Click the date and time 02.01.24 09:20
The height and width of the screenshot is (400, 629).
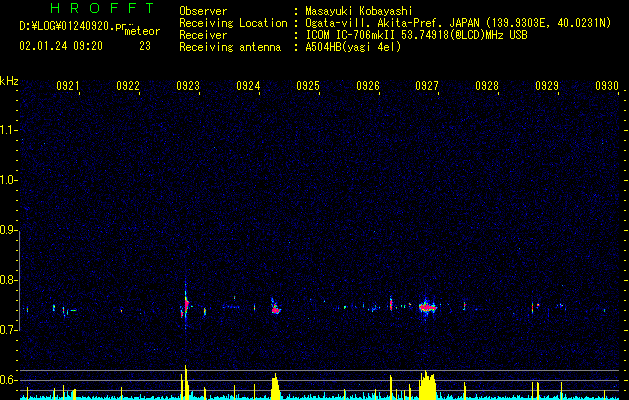pos(61,46)
